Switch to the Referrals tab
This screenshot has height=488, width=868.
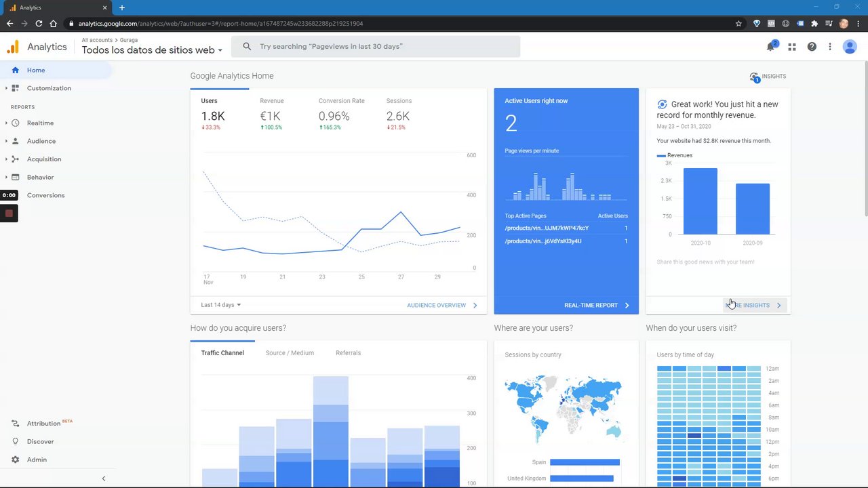pyautogui.click(x=348, y=353)
